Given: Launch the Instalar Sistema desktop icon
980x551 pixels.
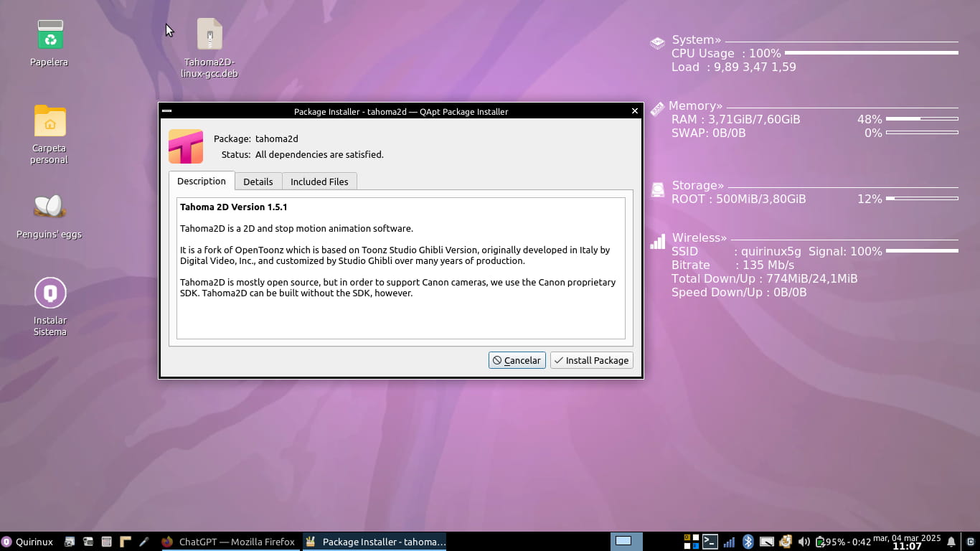Looking at the screenshot, I should point(50,293).
